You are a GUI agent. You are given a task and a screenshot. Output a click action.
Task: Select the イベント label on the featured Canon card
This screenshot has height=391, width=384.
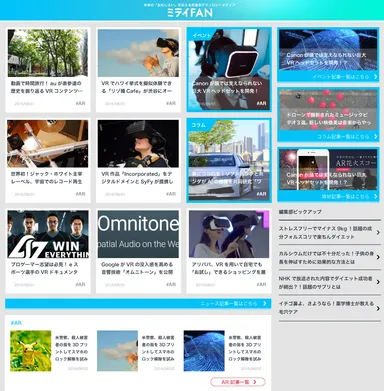(x=202, y=35)
